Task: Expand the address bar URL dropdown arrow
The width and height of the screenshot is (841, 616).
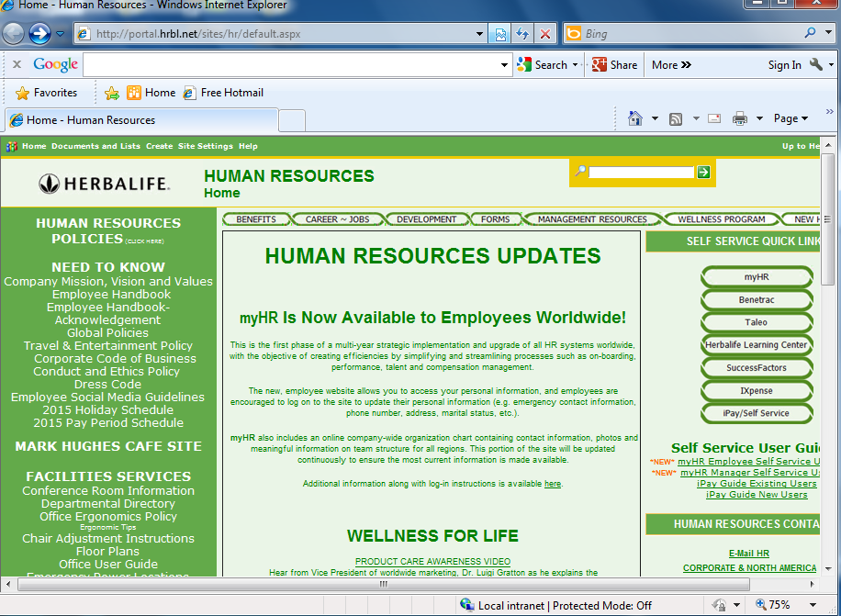Action: tap(479, 34)
